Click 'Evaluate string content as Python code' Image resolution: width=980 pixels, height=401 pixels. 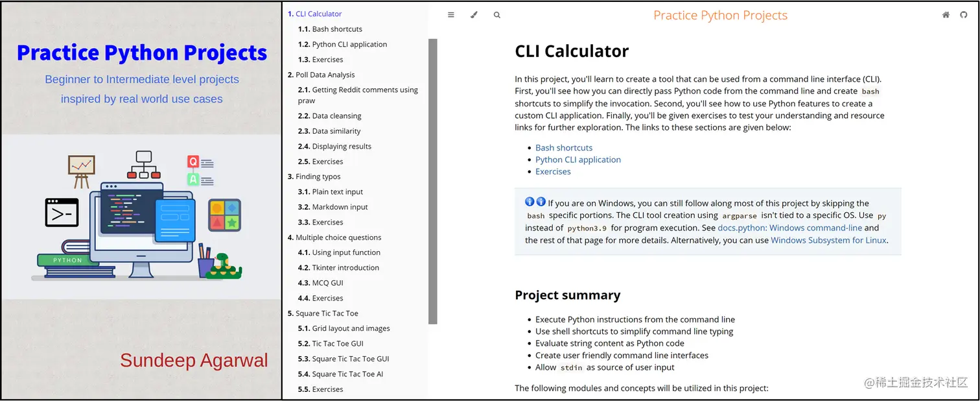[610, 343]
